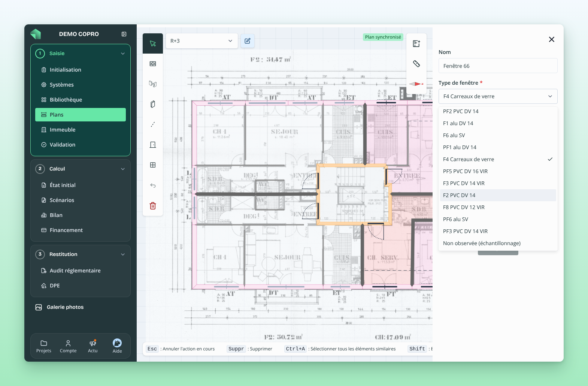This screenshot has height=386, width=588.
Task: Open the add plan icon at top right
Action: point(416,43)
